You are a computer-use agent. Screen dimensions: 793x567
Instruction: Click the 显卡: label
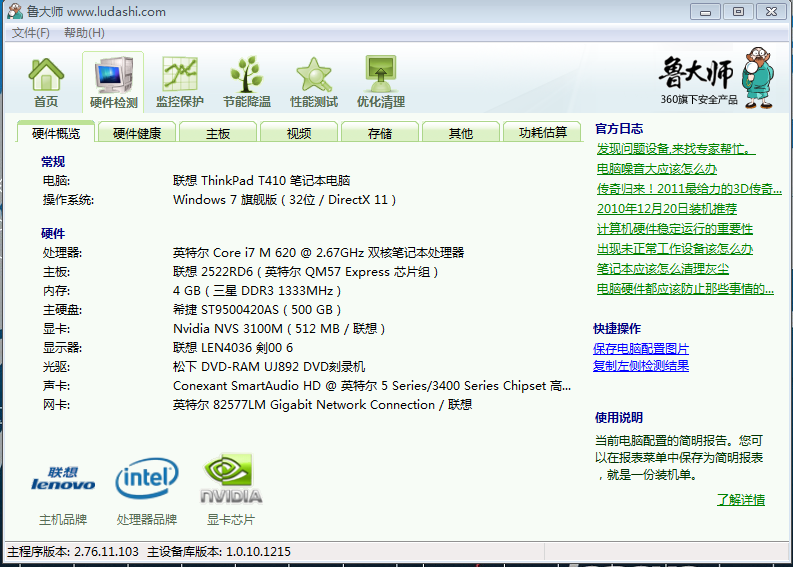point(56,329)
